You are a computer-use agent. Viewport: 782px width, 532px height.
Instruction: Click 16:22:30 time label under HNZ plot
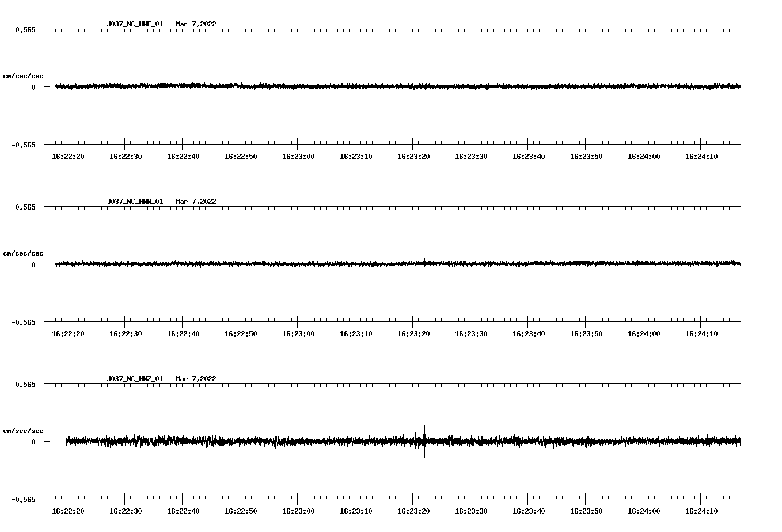point(125,511)
